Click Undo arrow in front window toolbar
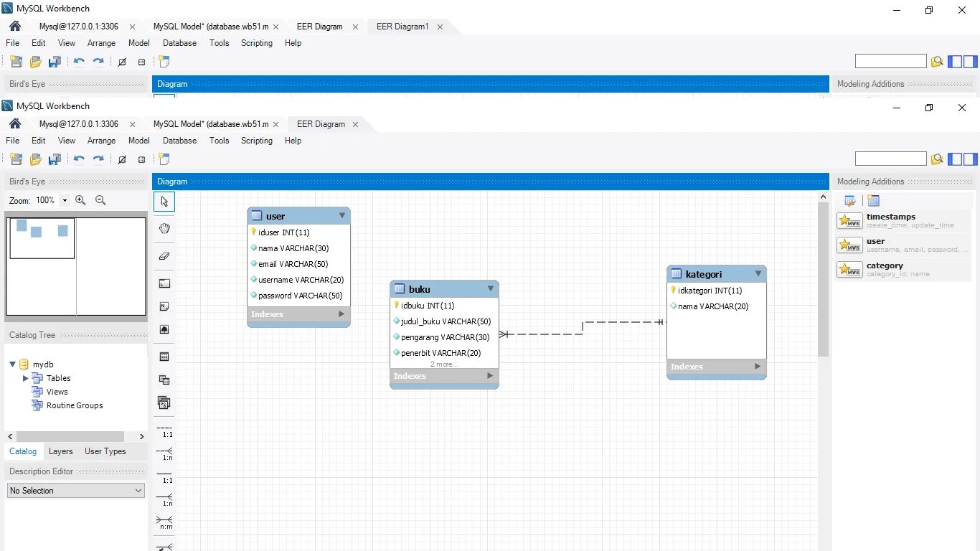This screenshot has height=551, width=980. point(79,159)
